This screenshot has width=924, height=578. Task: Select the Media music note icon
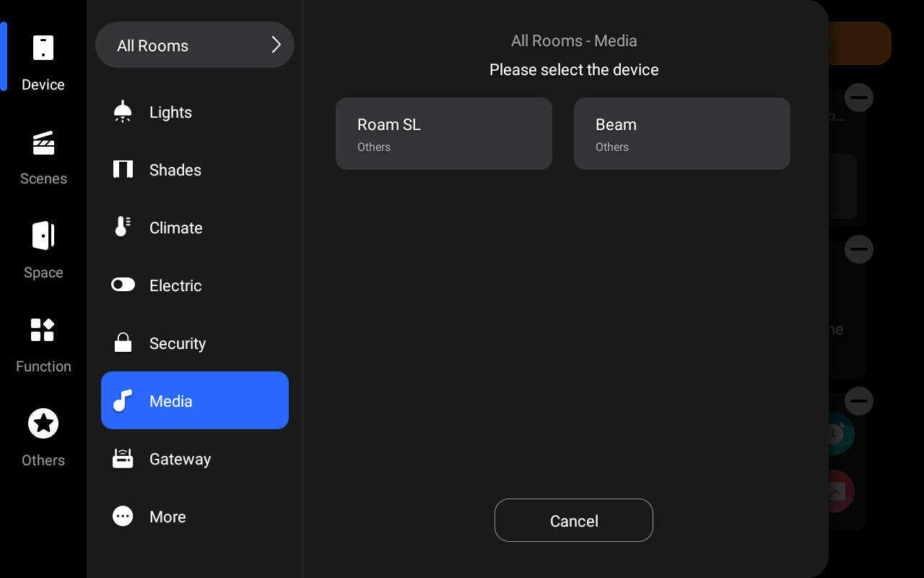click(123, 400)
